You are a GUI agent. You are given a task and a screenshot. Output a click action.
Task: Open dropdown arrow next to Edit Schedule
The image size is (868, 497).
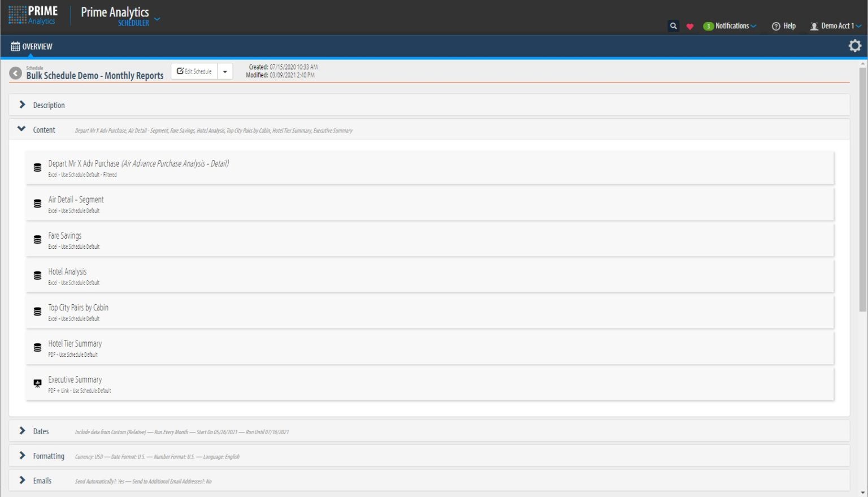coord(225,72)
